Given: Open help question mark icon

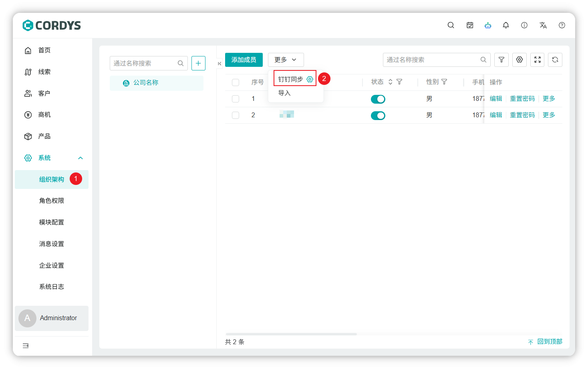Looking at the screenshot, I should coord(562,25).
